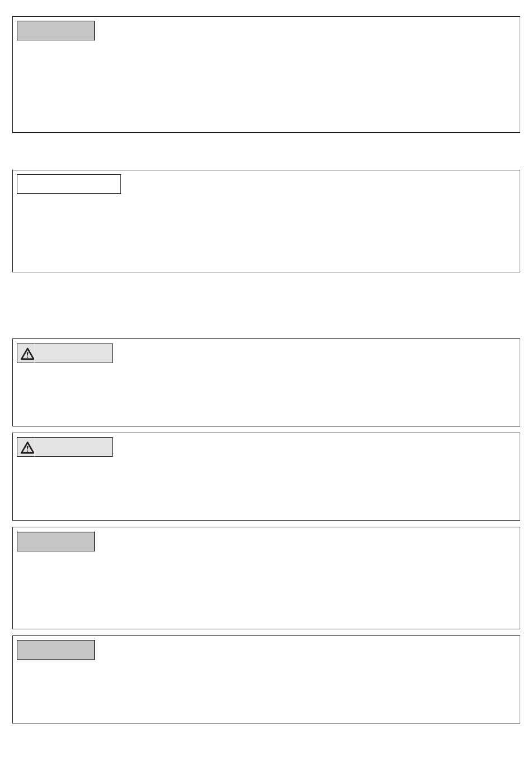The height and width of the screenshot is (775, 532).
Task: Click the empty body below the first warning label
Action: (x=266, y=394)
